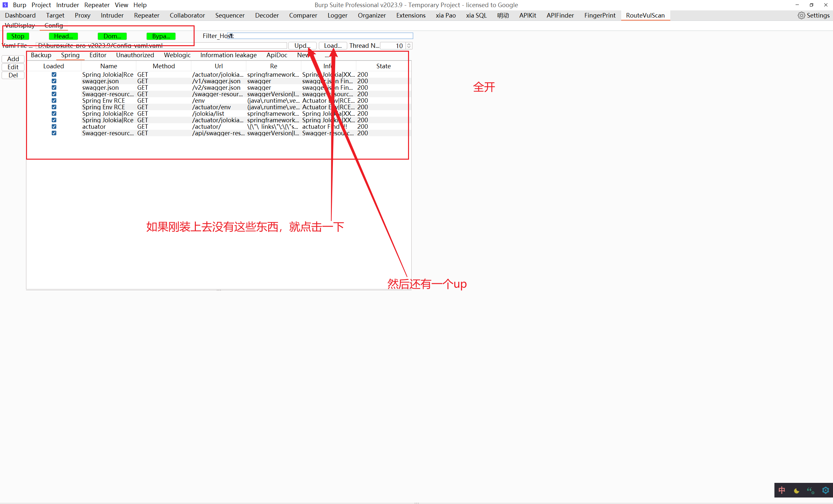833x504 pixels.
Task: Toggle the /v1/swagger.json row checkbox
Action: tap(54, 81)
